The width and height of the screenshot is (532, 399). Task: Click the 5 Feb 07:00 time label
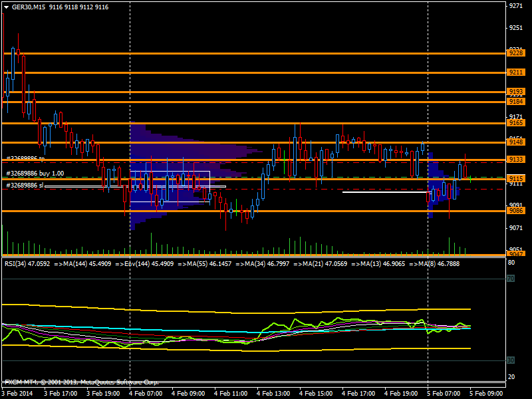[x=444, y=393]
